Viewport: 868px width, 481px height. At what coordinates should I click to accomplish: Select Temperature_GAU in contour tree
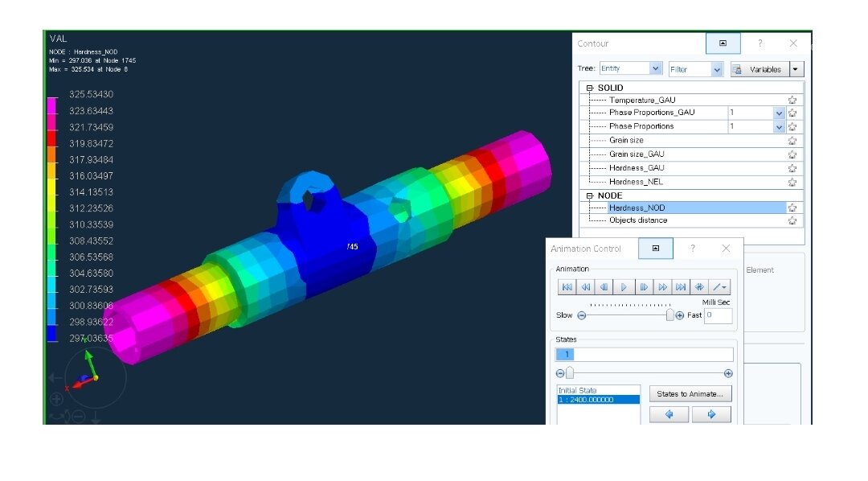coord(642,101)
